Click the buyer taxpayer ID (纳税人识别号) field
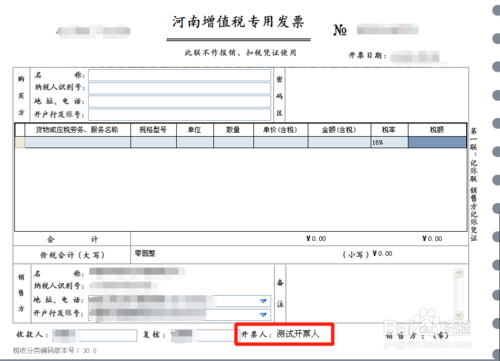This screenshot has height=361, width=500. [180, 88]
